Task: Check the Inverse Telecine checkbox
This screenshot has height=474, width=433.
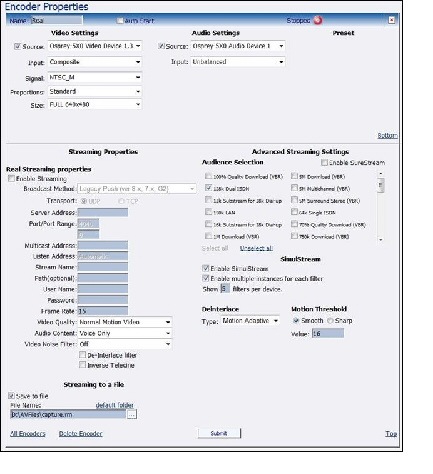Action: (x=82, y=365)
